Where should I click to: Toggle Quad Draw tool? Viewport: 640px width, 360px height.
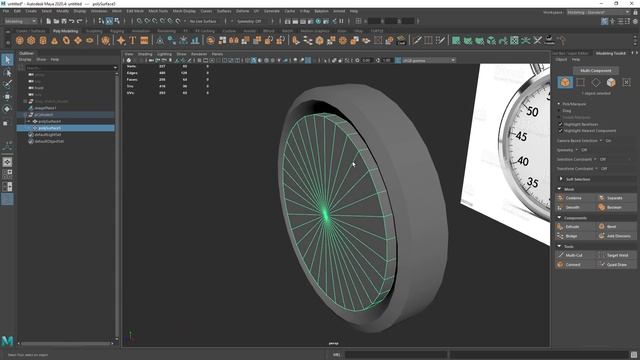[616, 264]
